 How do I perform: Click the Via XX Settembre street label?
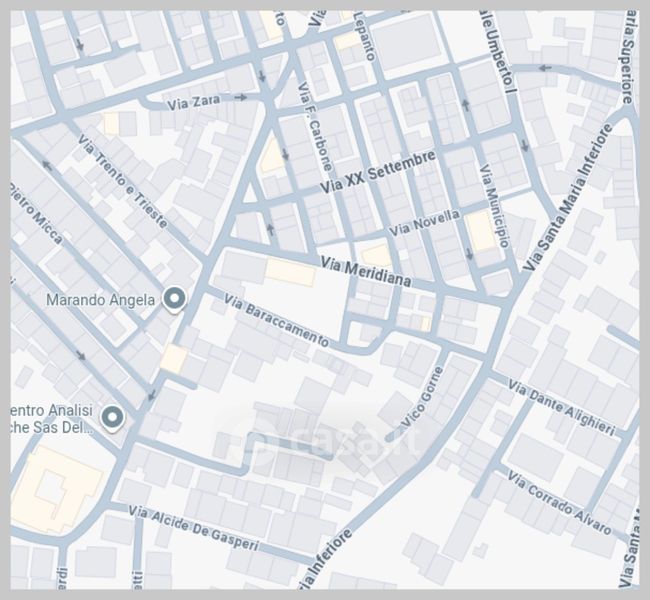pyautogui.click(x=377, y=172)
